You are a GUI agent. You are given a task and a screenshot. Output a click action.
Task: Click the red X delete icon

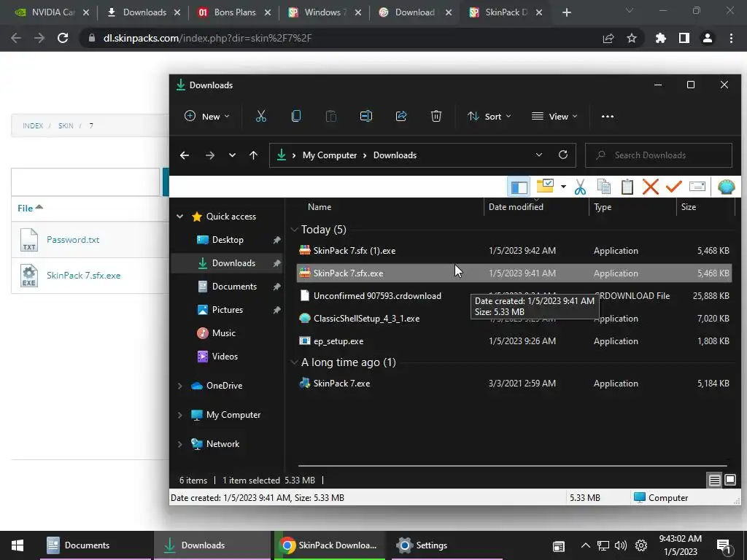click(650, 187)
